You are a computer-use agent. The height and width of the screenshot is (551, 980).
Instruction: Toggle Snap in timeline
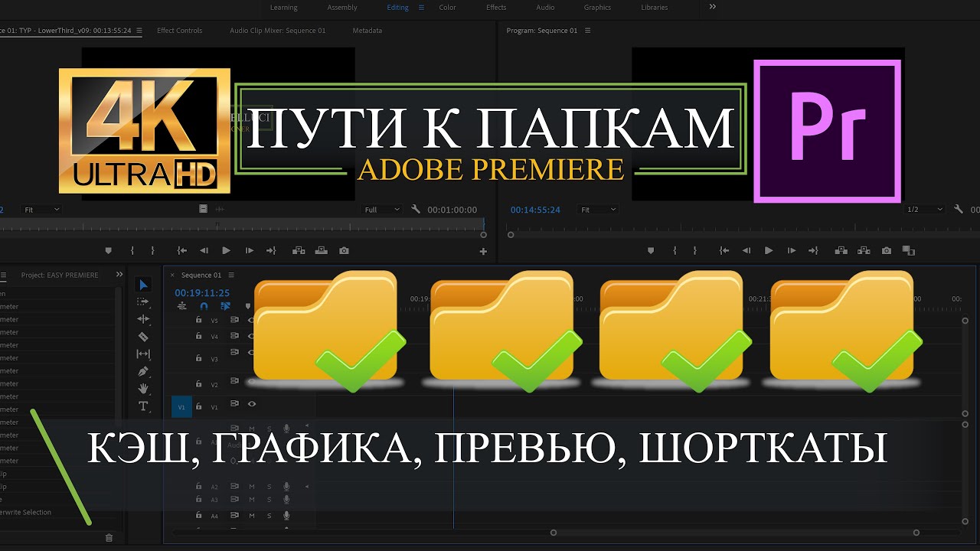click(204, 306)
